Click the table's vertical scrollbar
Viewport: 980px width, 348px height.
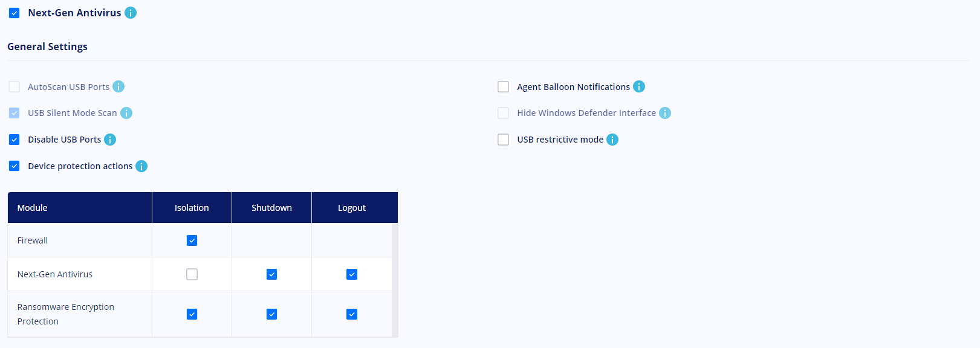tap(395, 280)
